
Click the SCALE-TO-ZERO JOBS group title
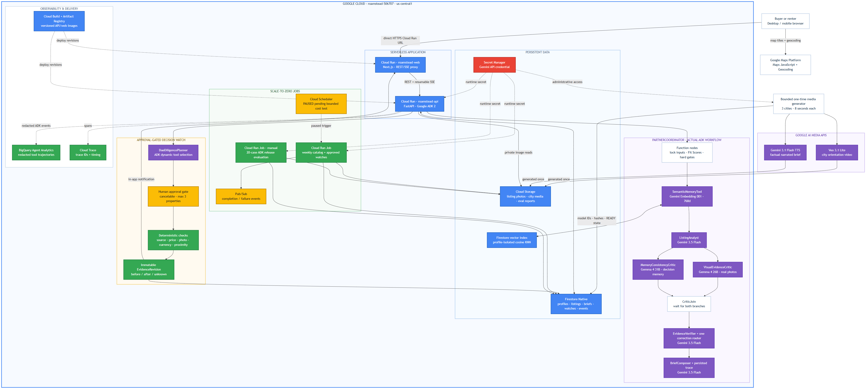(285, 91)
